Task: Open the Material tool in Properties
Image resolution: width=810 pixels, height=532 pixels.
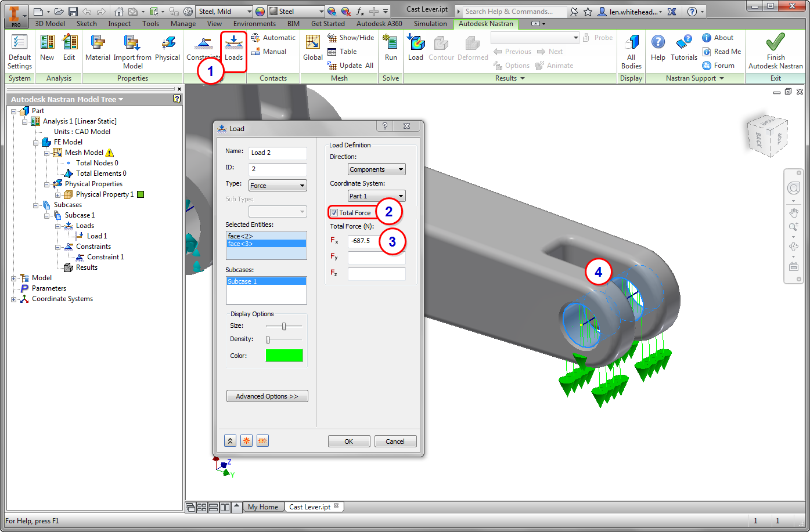Action: tap(98, 48)
